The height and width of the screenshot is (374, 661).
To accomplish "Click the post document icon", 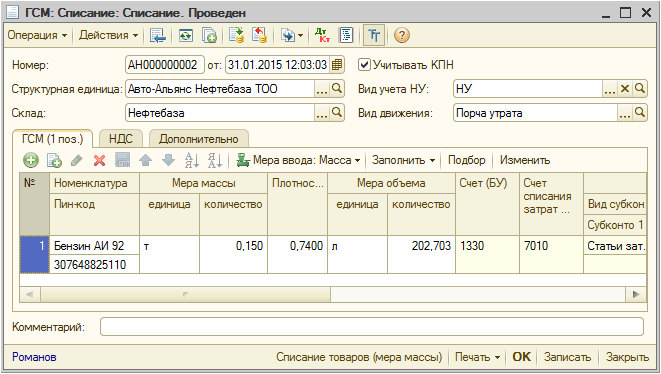I will click(x=236, y=35).
